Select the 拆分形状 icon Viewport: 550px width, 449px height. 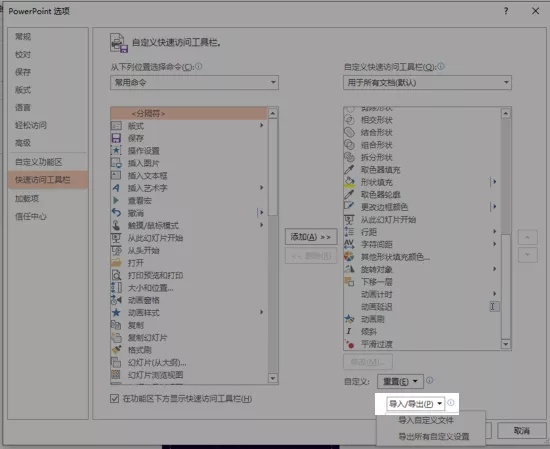(x=349, y=157)
